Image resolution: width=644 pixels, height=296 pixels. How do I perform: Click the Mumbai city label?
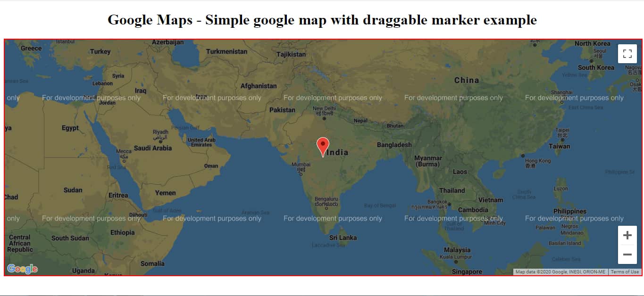pyautogui.click(x=301, y=167)
